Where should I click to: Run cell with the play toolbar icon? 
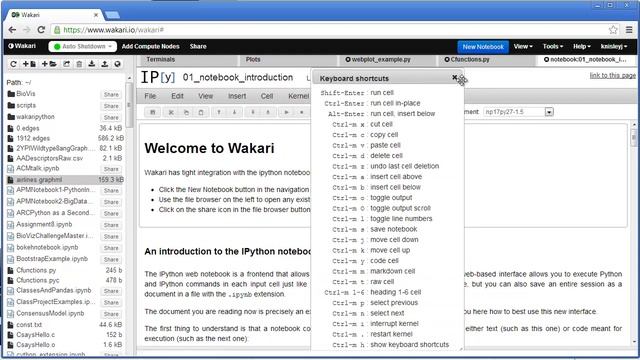287,112
